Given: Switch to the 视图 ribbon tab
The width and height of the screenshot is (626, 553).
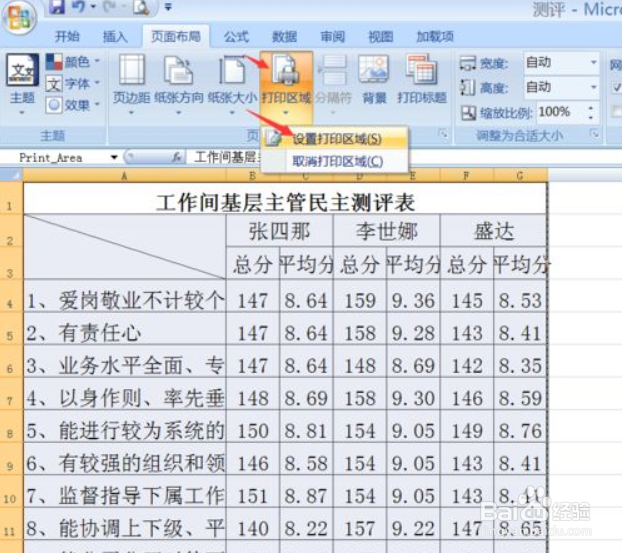Looking at the screenshot, I should [380, 37].
